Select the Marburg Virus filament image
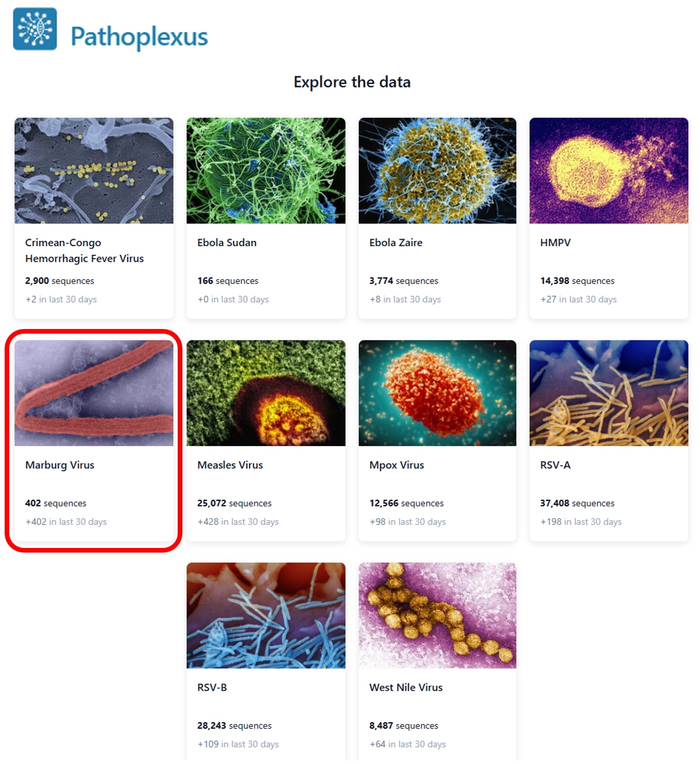This screenshot has width=700, height=764. [94, 393]
